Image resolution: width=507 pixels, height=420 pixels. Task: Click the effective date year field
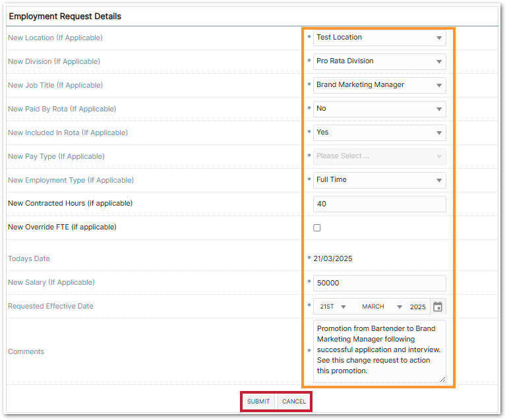tap(418, 307)
